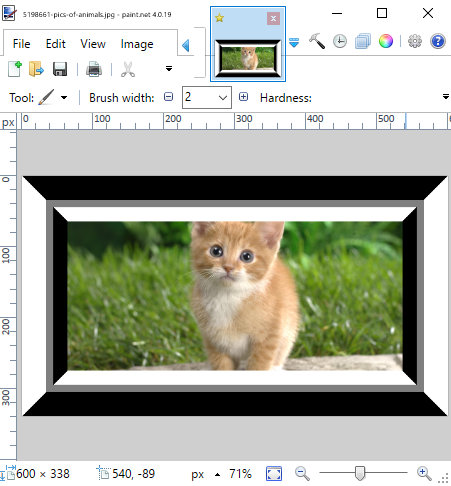Toggle the Tools window hammer icon
Image resolution: width=451 pixels, height=486 pixels.
tap(317, 41)
